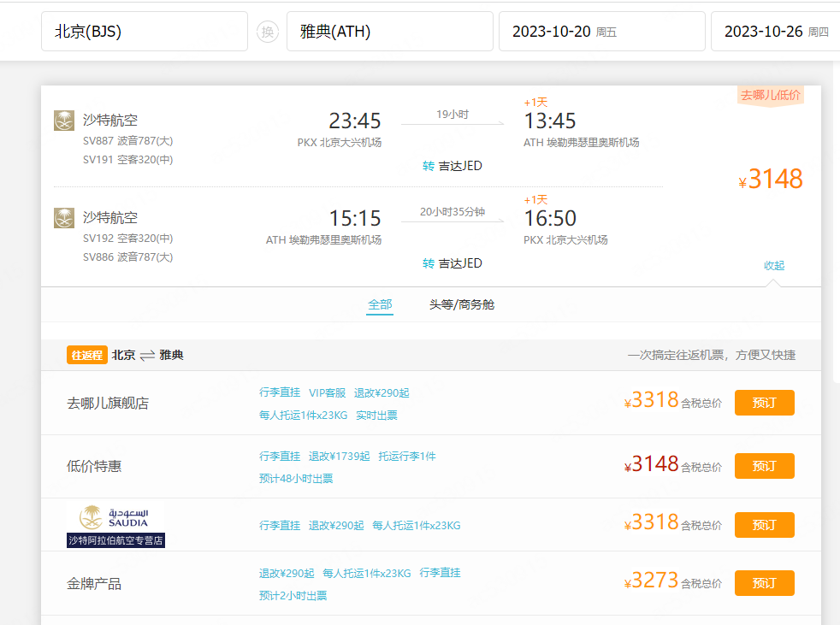The width and height of the screenshot is (840, 625).
Task: Open departure date picker 2023-10-20
Action: [x=601, y=32]
